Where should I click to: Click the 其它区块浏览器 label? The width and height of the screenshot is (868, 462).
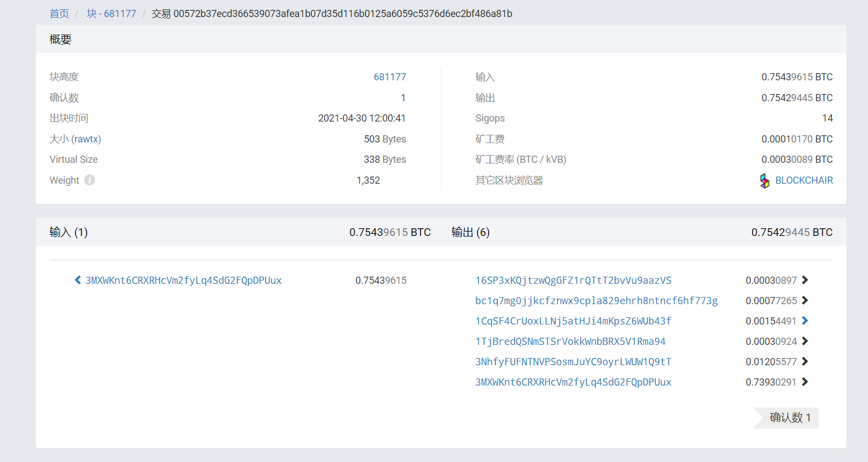tap(509, 180)
